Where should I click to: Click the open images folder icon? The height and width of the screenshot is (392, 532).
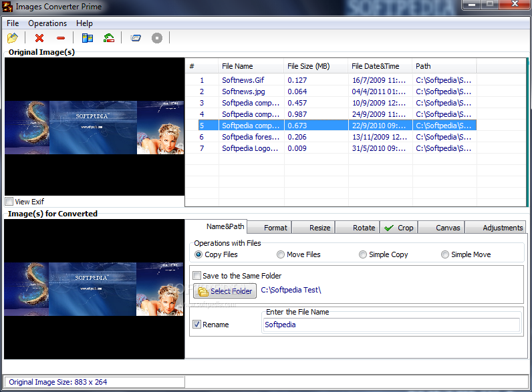click(x=13, y=37)
